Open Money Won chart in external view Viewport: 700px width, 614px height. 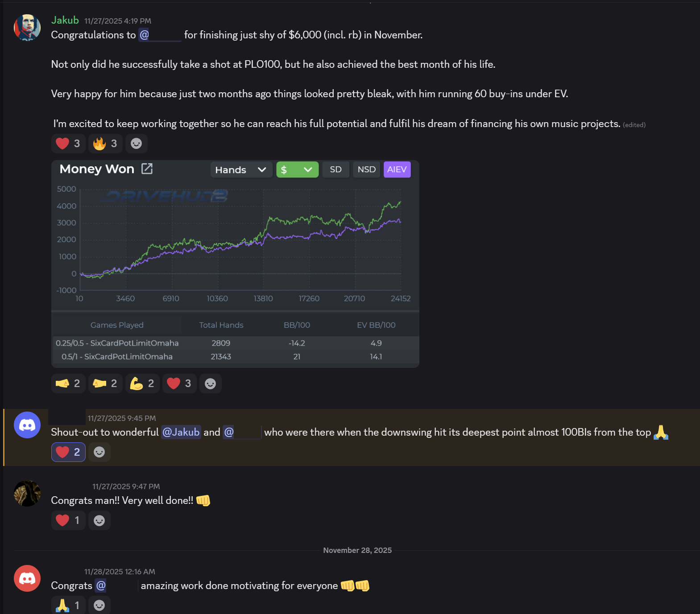[147, 169]
